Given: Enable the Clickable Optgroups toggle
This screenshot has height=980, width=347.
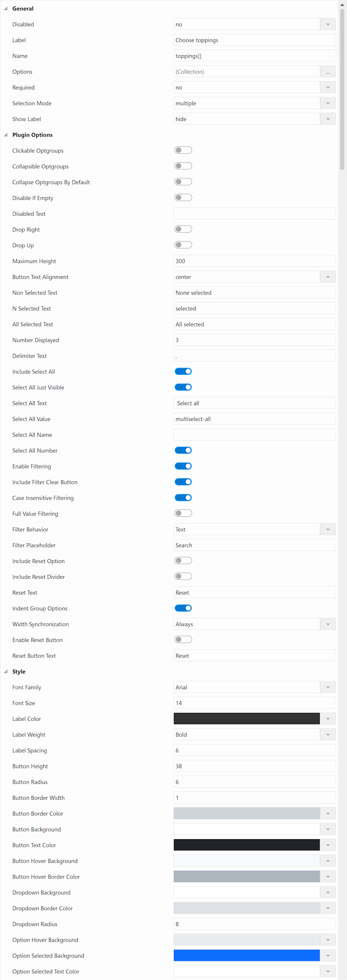Looking at the screenshot, I should pyautogui.click(x=183, y=150).
